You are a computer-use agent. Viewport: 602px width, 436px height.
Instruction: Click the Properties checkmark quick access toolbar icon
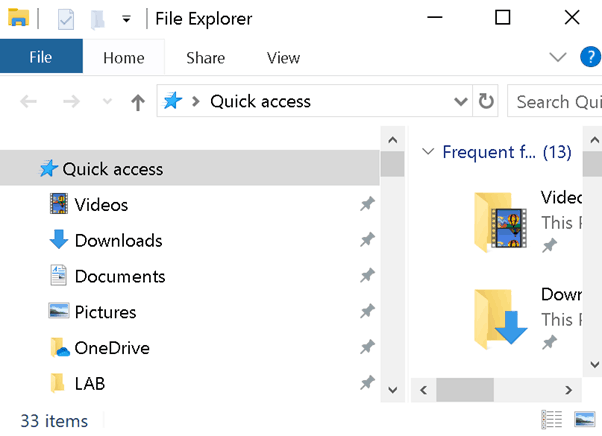tap(66, 19)
